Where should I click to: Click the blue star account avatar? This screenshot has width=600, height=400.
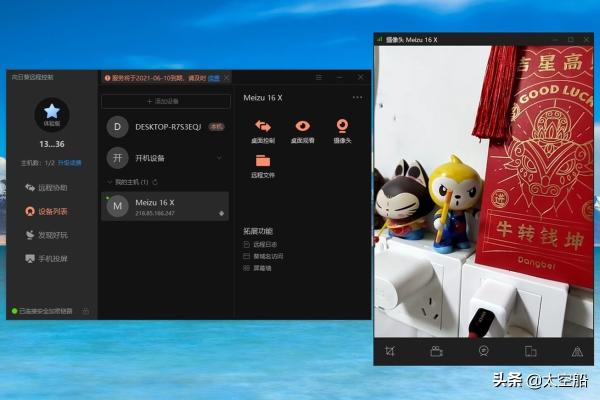[x=52, y=114]
